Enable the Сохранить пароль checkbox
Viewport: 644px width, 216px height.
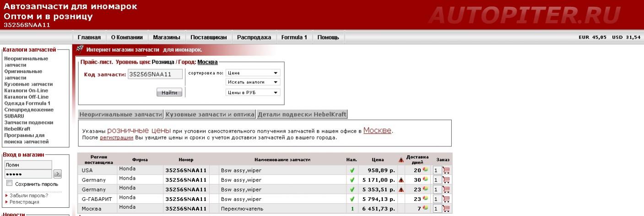pyautogui.click(x=10, y=184)
